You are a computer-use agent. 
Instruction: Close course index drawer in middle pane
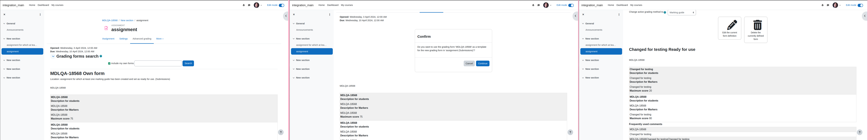click(x=294, y=15)
